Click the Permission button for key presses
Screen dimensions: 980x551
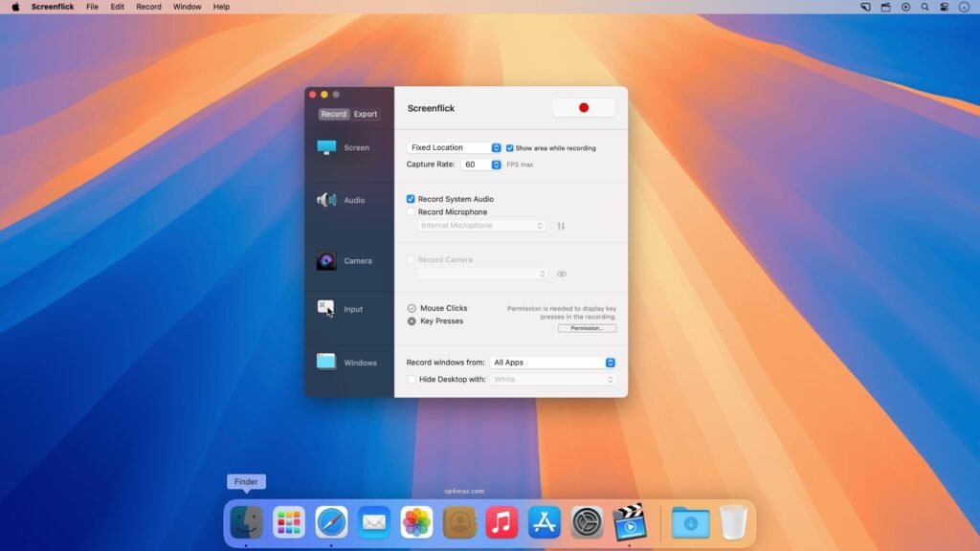tap(586, 328)
